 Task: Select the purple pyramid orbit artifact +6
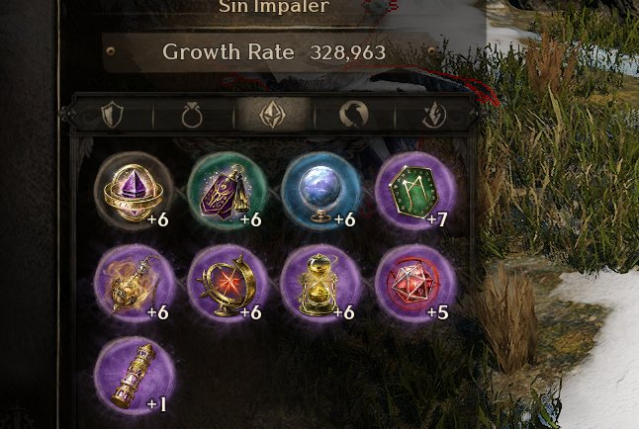(x=134, y=191)
